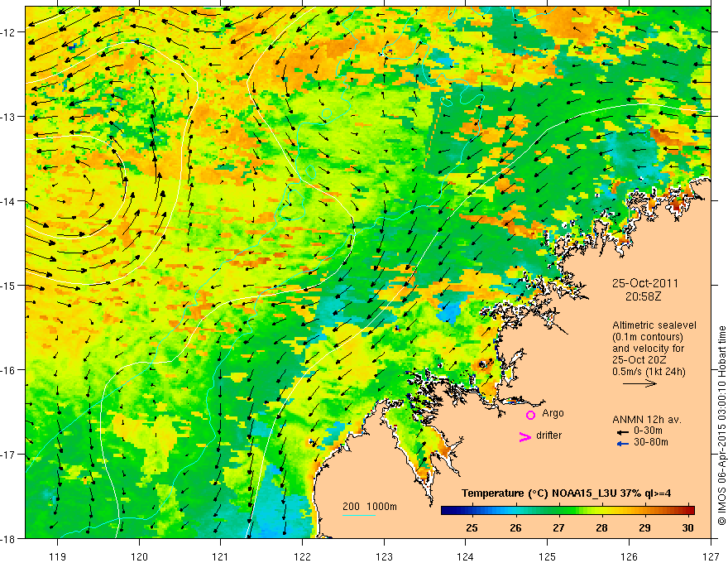Image resolution: width=728 pixels, height=563 pixels.
Task: Click the 121 longitude axis label
Action: tap(221, 557)
